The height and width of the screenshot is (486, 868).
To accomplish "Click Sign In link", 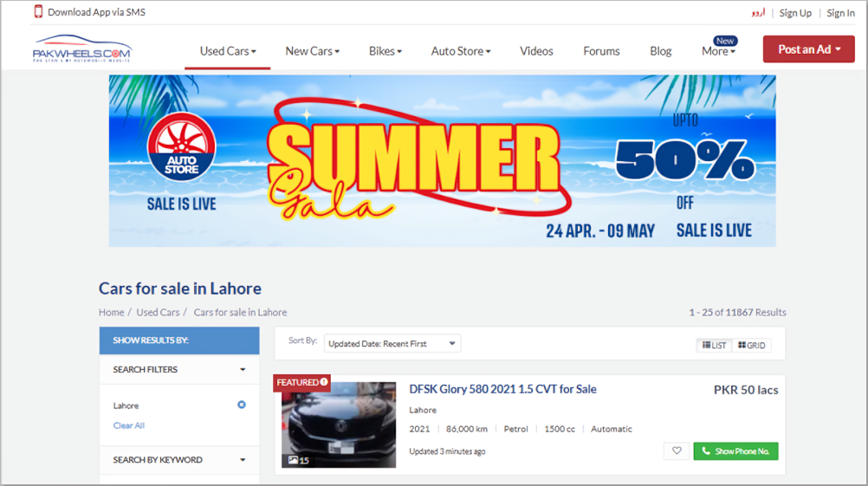I will tap(840, 13).
